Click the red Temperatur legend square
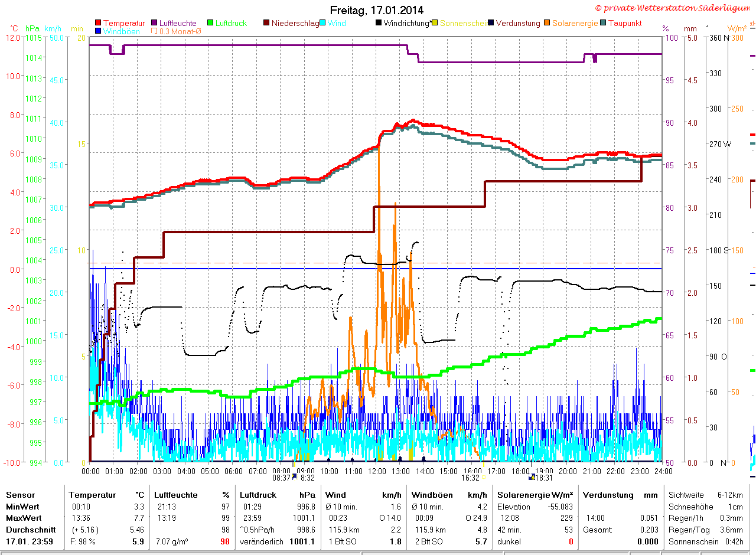The width and height of the screenshot is (756, 555). coord(98,24)
